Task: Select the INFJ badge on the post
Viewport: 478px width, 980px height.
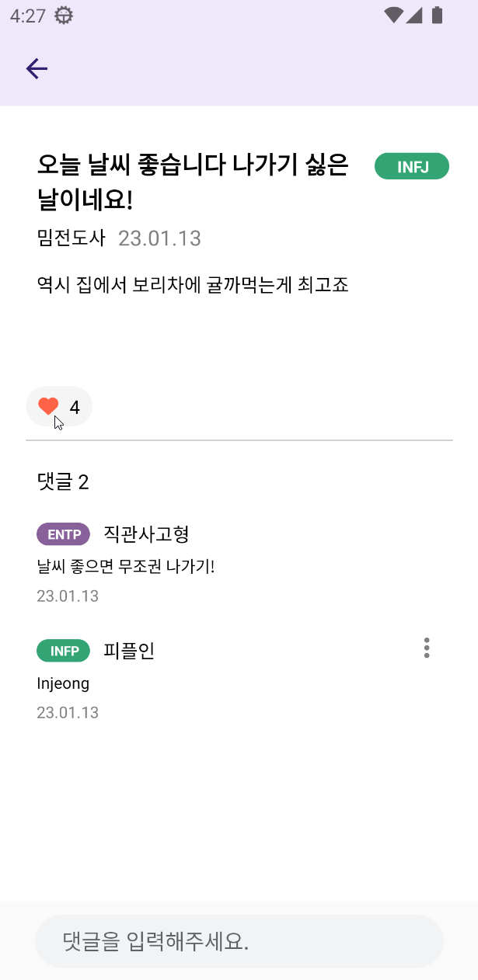Action: (411, 165)
